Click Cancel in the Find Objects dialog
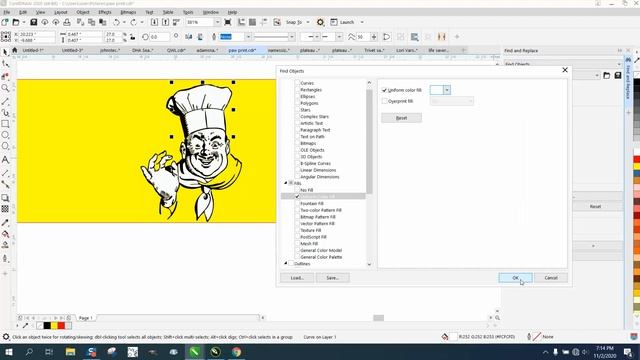The width and height of the screenshot is (640, 360). click(x=551, y=278)
